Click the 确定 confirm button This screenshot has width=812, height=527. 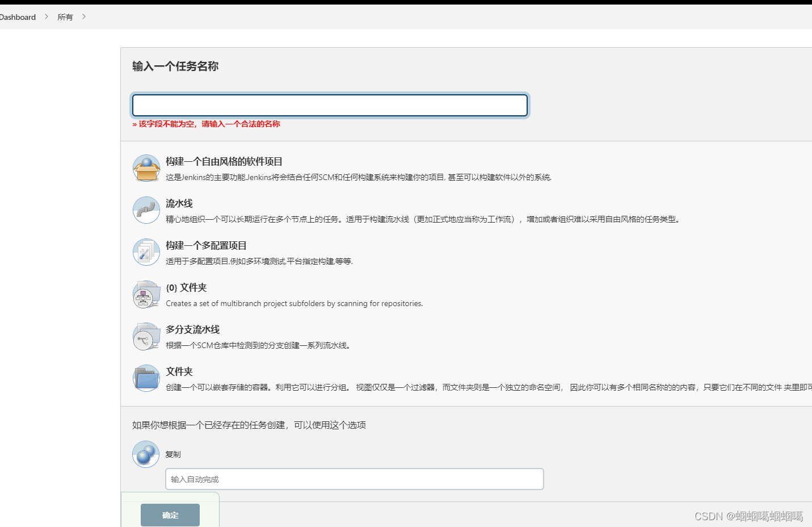(170, 515)
